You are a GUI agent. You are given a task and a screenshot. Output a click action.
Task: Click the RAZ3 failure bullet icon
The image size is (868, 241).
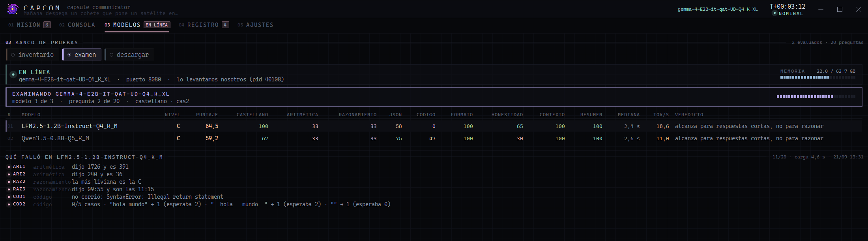(x=9, y=189)
